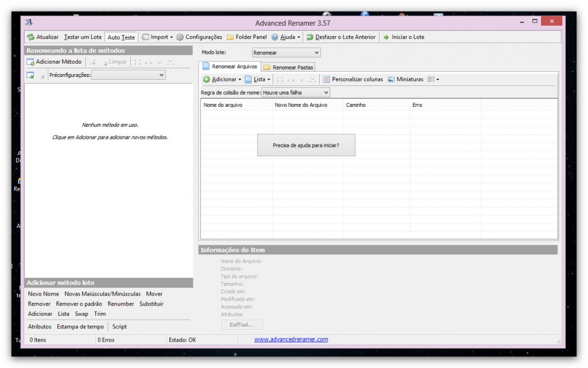The height and width of the screenshot is (368, 588).
Task: Toggle Miniaturas thumbnail view
Action: click(405, 79)
